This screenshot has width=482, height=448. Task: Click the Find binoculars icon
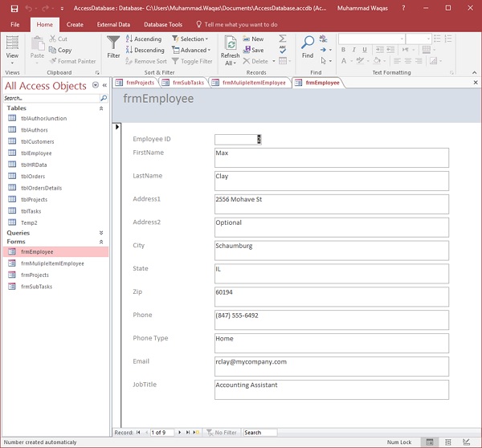(308, 43)
